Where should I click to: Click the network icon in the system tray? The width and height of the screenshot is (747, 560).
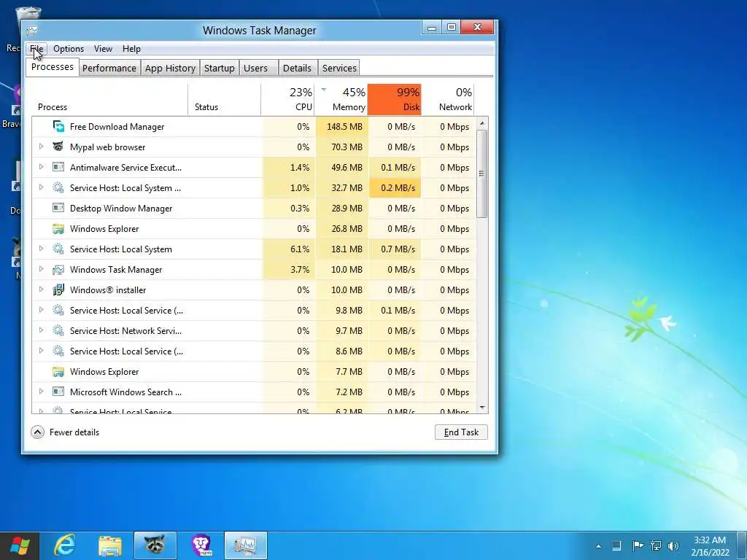(x=656, y=545)
